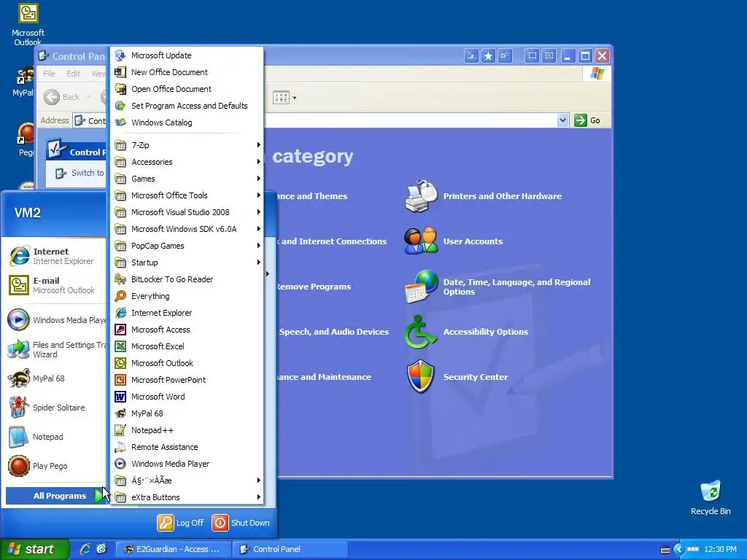Click the Microsoft PowerPoint icon
This screenshot has height=560, width=747.
(x=120, y=380)
